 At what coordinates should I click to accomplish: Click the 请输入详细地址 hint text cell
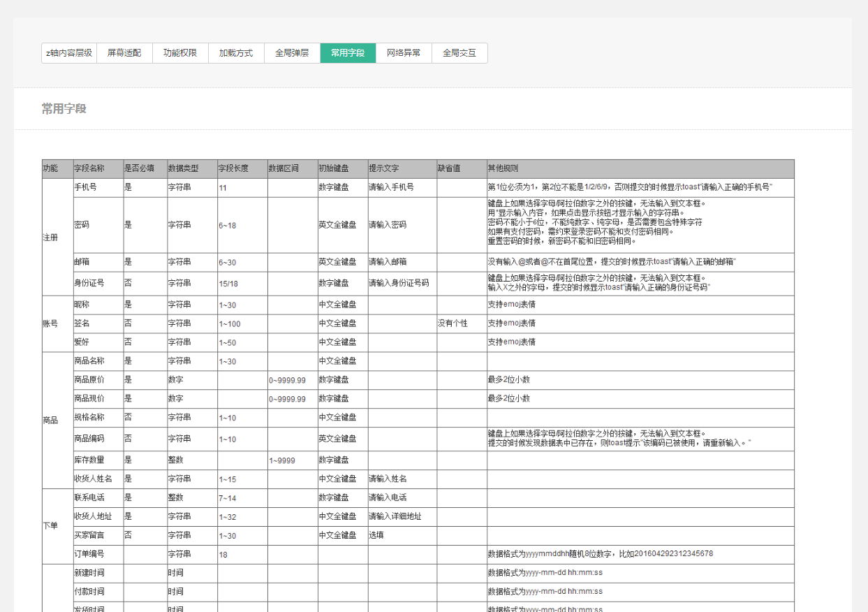pos(402,516)
